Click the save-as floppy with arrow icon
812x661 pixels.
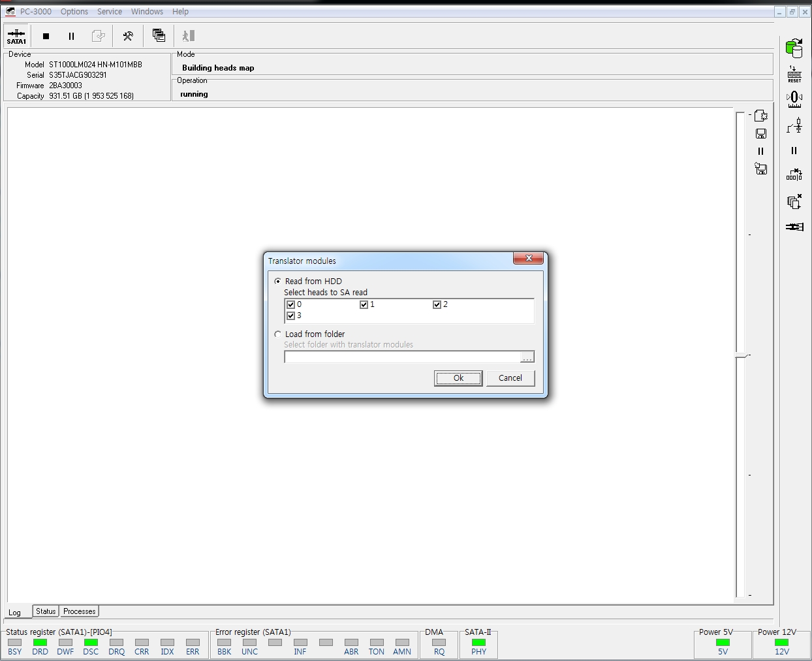coord(760,169)
